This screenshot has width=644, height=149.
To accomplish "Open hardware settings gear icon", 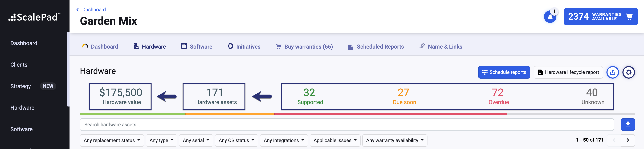I will coord(629,72).
